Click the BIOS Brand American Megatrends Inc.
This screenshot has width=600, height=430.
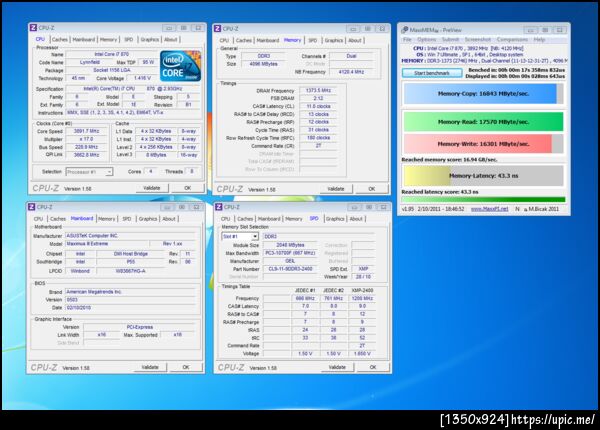[130, 292]
